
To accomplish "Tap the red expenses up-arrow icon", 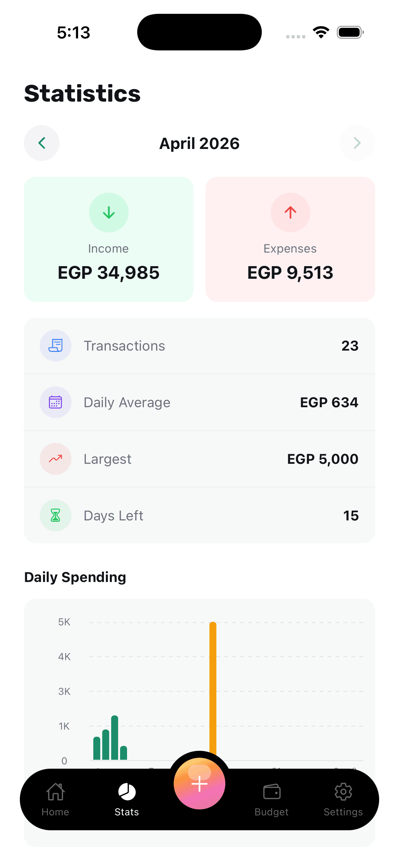I will point(290,212).
